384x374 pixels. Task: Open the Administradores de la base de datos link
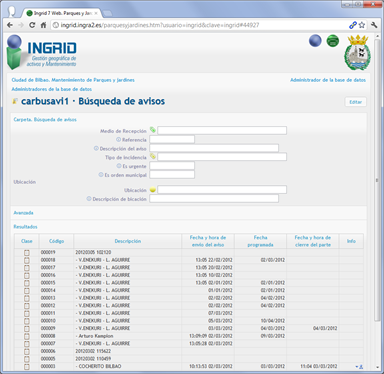pos(52,89)
